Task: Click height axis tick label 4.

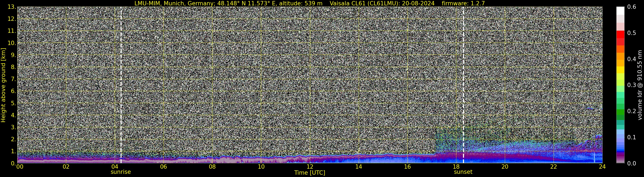Action: (13, 115)
